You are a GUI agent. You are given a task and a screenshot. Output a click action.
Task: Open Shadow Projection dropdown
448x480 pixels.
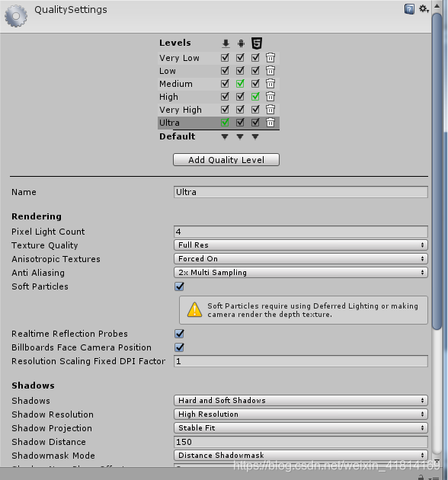[301, 428]
